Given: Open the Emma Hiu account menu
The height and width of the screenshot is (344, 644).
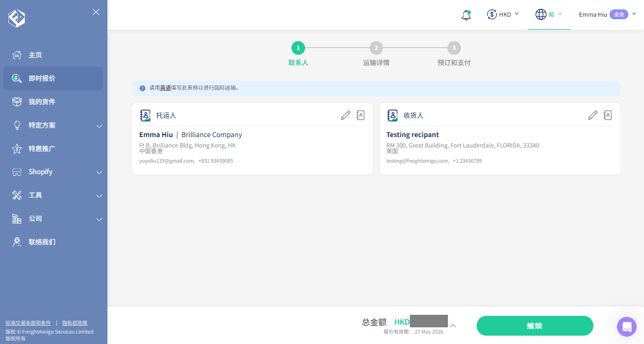Looking at the screenshot, I should [607, 15].
